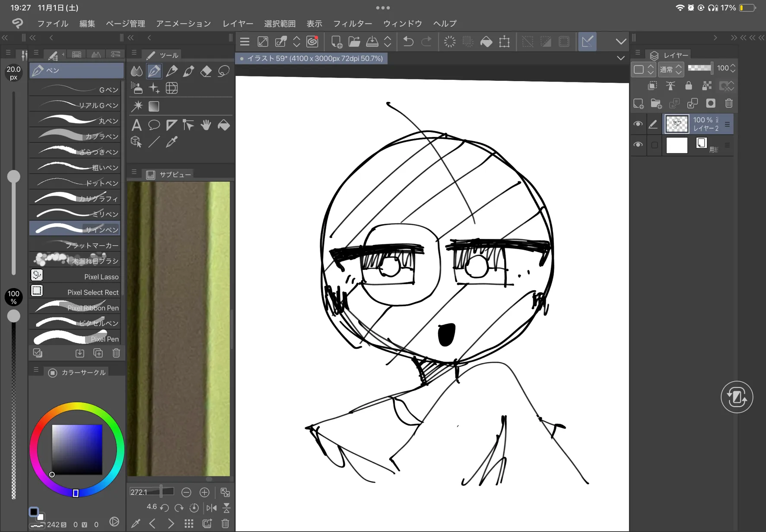Viewport: 766px width, 532px height.
Task: Create a layer mask
Action: (x=711, y=104)
